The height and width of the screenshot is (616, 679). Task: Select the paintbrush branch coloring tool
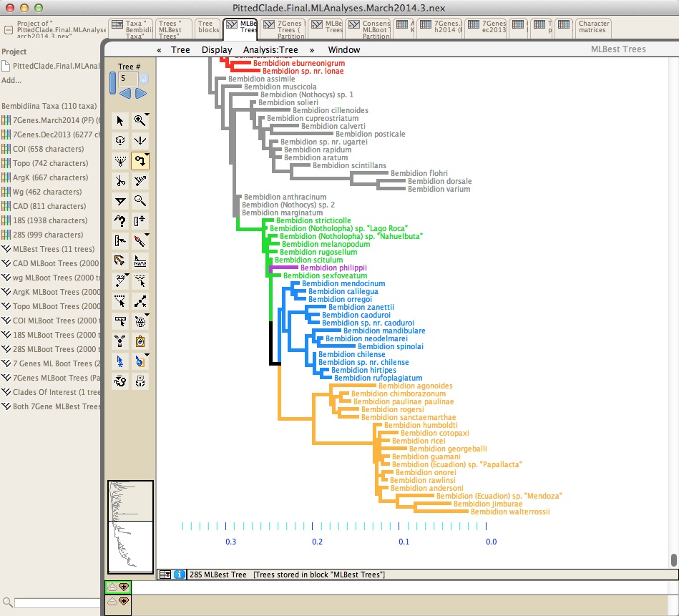140,241
